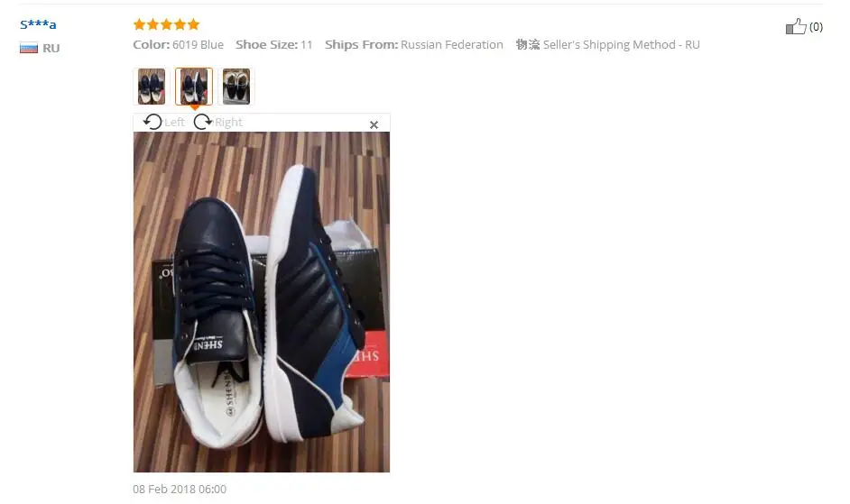This screenshot has height=504, width=850.
Task: Select the highlighted second shoe thumbnail
Action: [194, 87]
